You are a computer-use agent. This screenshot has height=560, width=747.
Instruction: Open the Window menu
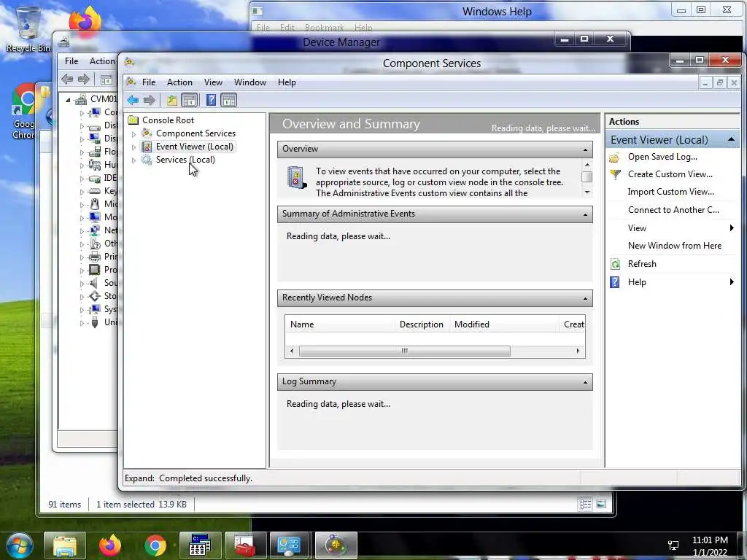coord(249,82)
